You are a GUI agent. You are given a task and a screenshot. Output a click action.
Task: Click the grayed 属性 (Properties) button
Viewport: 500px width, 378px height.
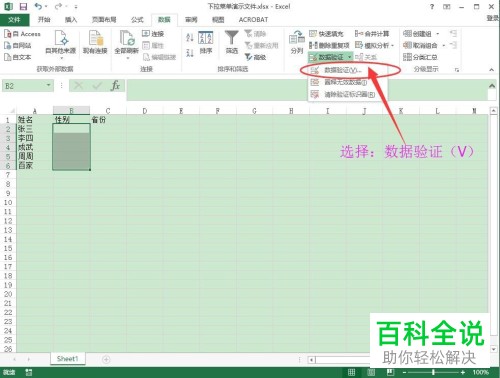pos(153,45)
